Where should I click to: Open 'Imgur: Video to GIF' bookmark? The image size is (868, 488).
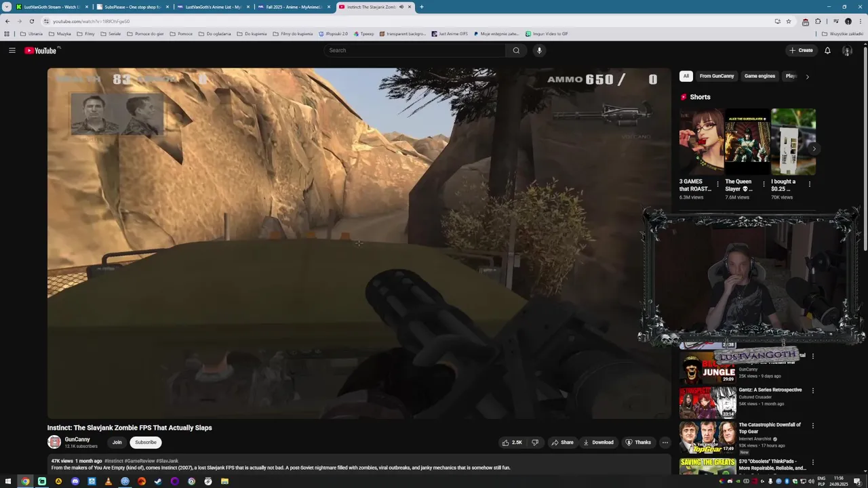tap(547, 33)
